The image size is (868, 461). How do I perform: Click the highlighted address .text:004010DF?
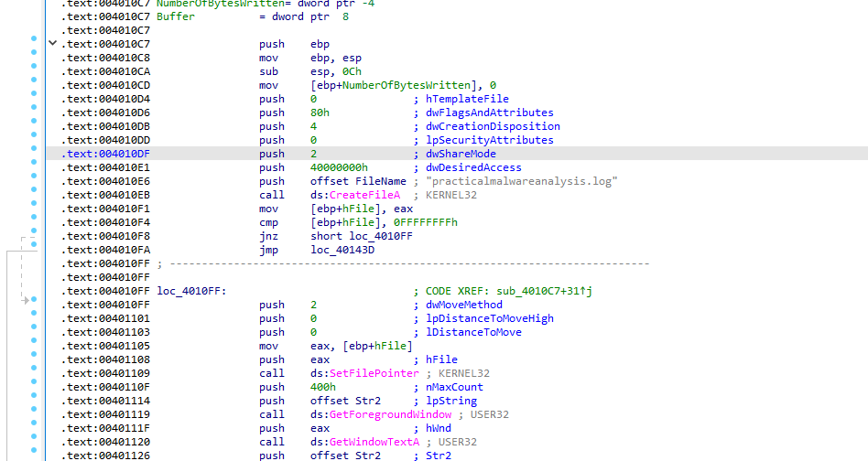(105, 154)
